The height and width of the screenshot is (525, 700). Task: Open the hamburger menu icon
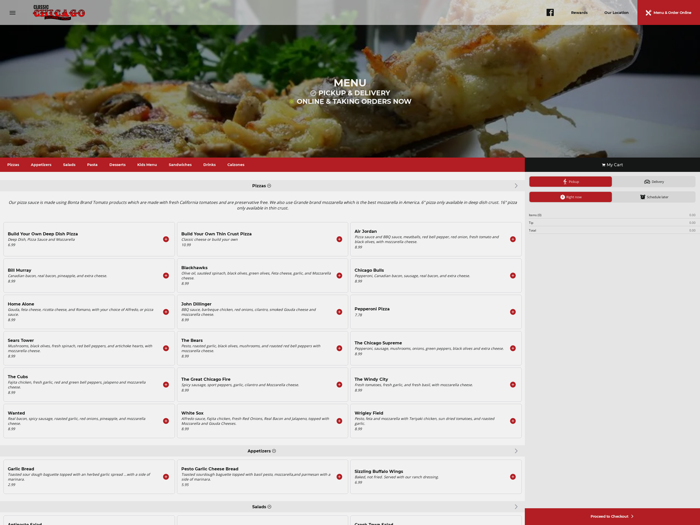(12, 12)
